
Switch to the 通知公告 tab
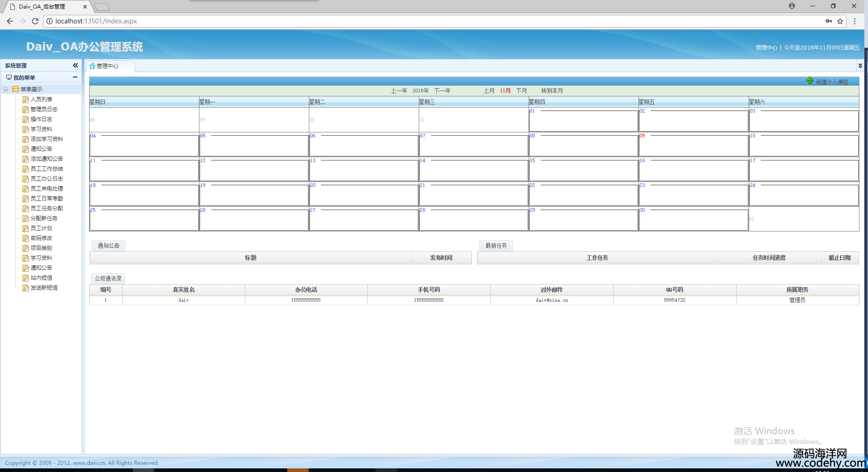coord(108,245)
